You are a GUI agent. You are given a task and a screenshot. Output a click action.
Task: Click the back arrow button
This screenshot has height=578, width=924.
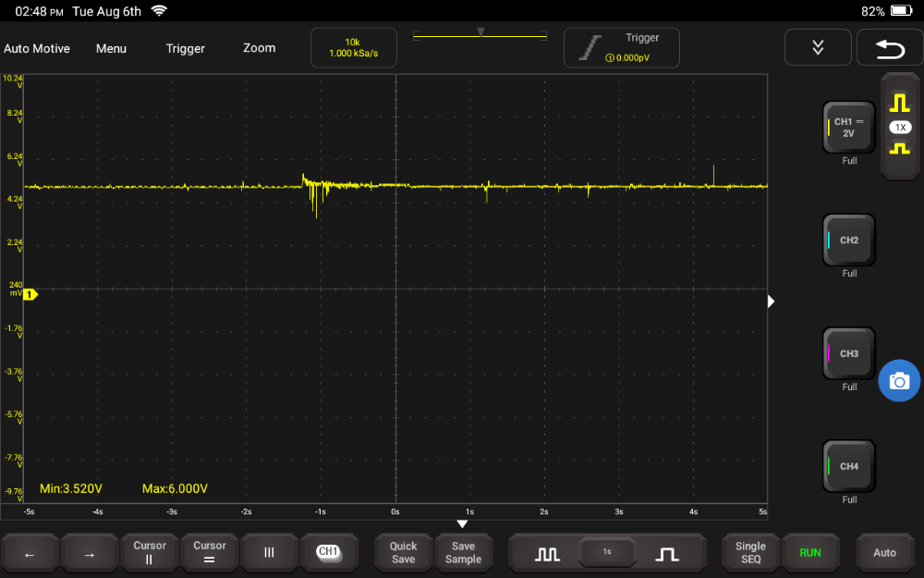[x=889, y=47]
